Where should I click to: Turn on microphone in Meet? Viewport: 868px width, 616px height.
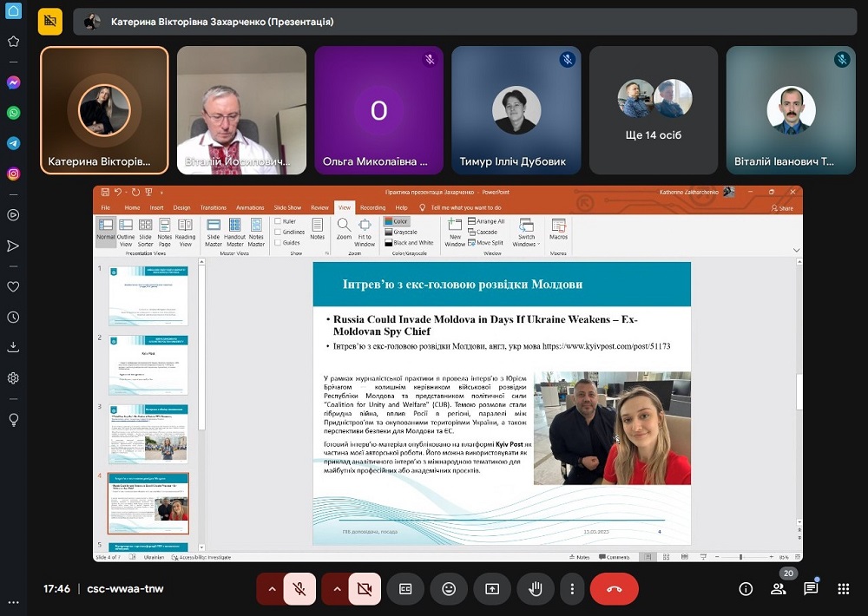click(x=299, y=589)
